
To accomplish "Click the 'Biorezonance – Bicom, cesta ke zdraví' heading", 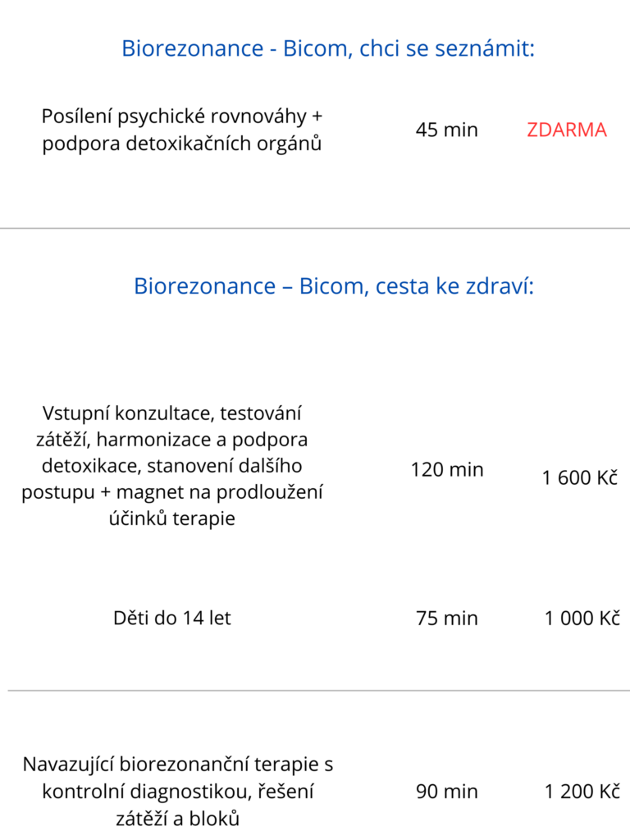I will click(x=334, y=286).
